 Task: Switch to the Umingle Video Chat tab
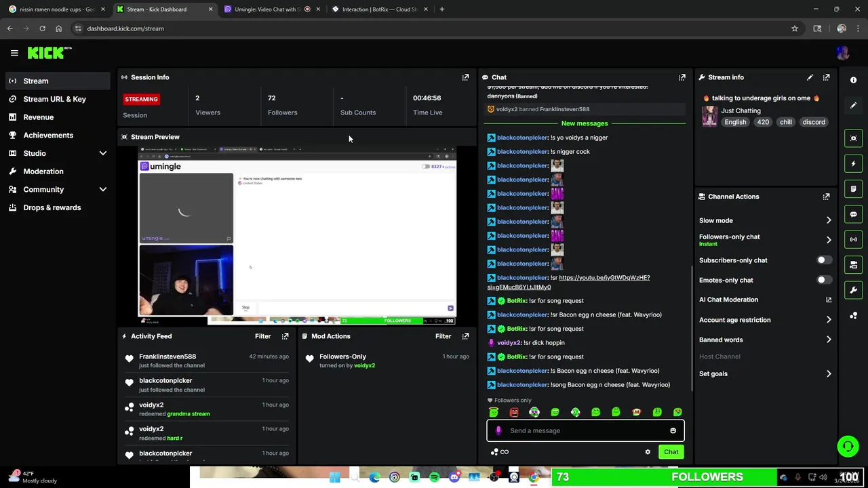click(271, 9)
